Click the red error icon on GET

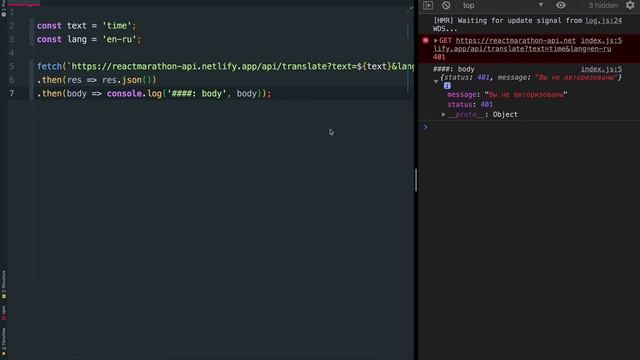(x=426, y=40)
